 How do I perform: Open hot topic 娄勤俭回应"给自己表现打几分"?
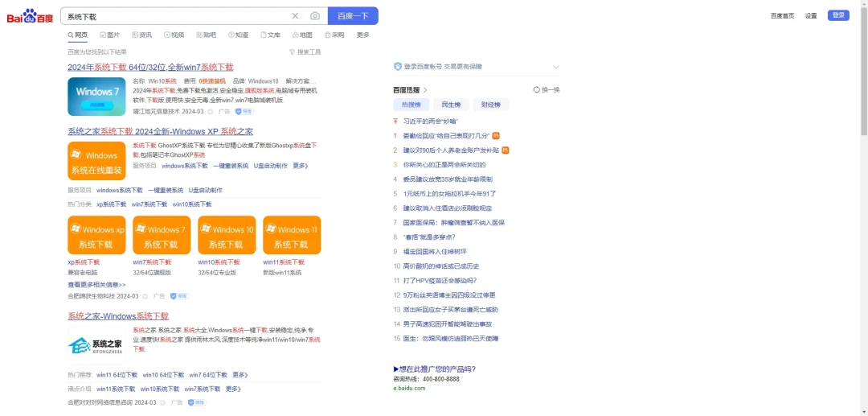(447, 136)
